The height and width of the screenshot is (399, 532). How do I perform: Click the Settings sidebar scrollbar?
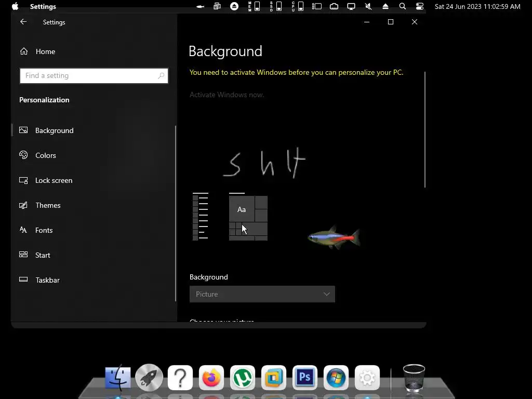click(x=176, y=214)
